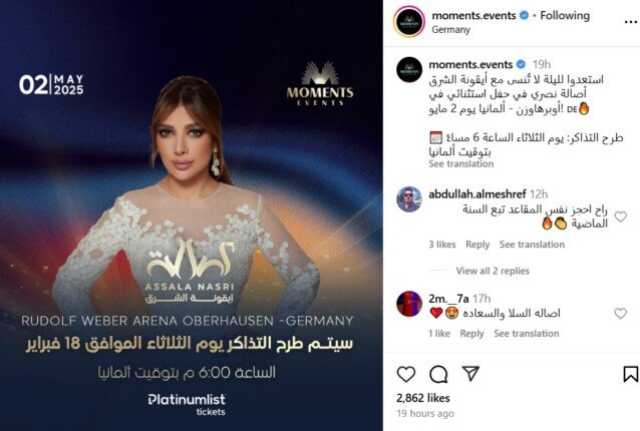Open 2m._7a's profile avatar
This screenshot has height=431, width=640.
(x=409, y=304)
